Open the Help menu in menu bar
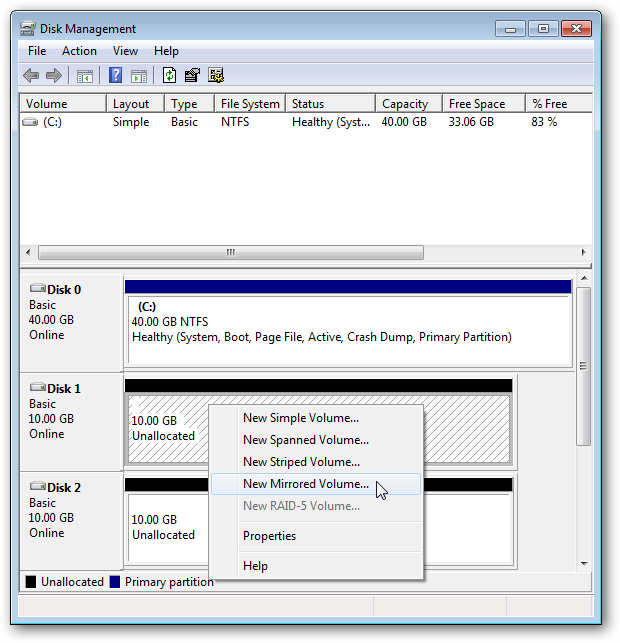 pyautogui.click(x=166, y=51)
